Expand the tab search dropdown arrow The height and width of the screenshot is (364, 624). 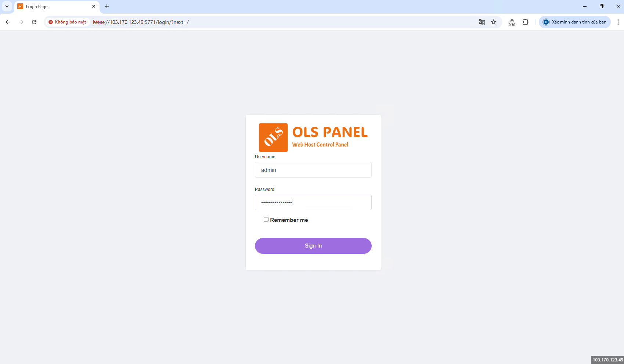coord(7,6)
